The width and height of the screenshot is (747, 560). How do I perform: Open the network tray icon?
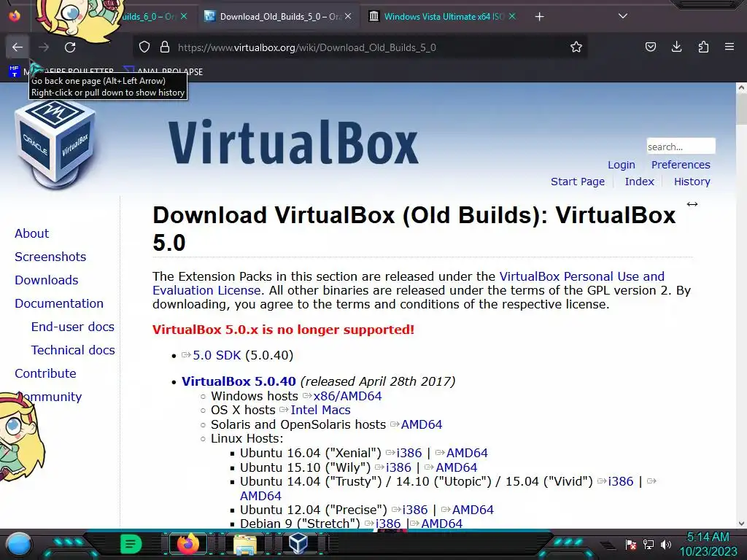click(x=649, y=544)
